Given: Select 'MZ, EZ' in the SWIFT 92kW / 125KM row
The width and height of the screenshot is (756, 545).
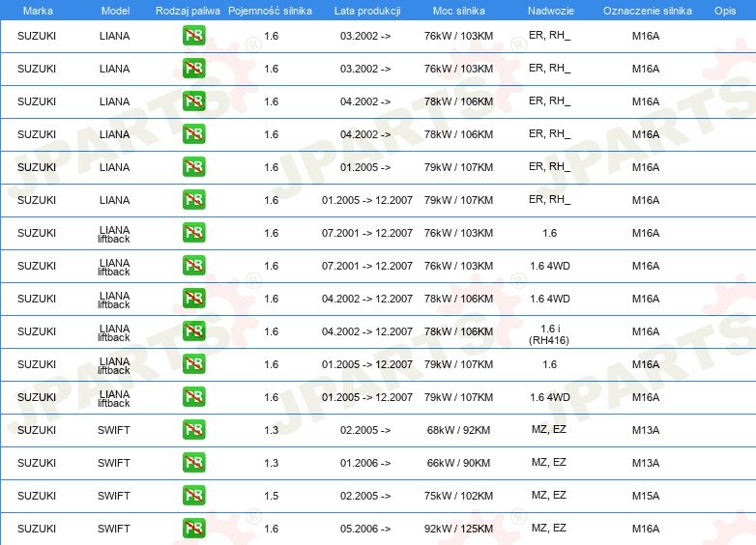Looking at the screenshot, I should [x=549, y=528].
